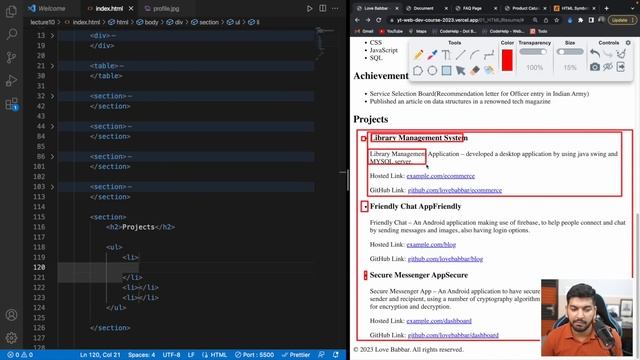
Task: Click the browser address bar
Action: coord(460,20)
